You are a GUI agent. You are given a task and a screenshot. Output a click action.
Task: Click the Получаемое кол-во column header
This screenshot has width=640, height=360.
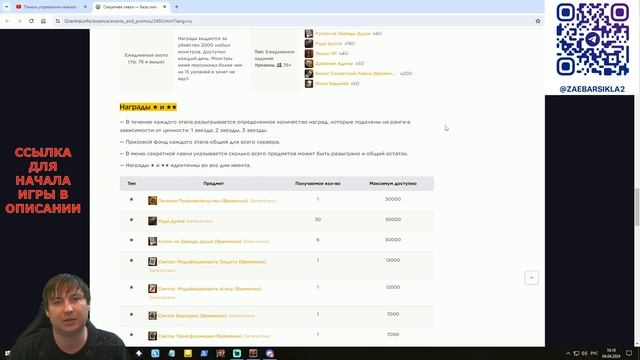point(318,184)
